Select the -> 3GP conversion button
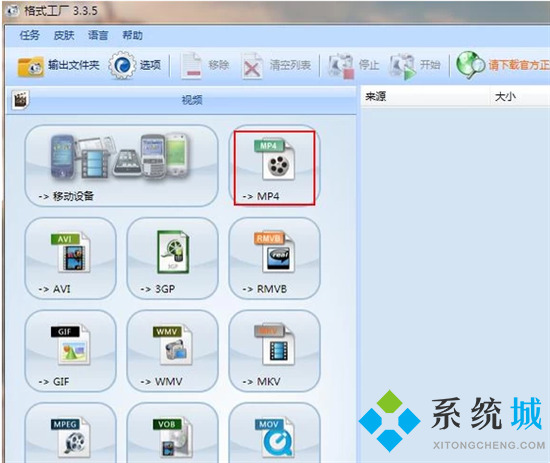The width and height of the screenshot is (550, 463). 172,258
